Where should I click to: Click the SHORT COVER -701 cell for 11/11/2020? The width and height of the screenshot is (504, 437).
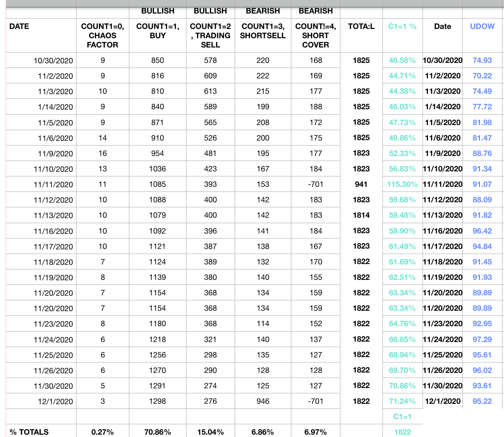[x=316, y=184]
